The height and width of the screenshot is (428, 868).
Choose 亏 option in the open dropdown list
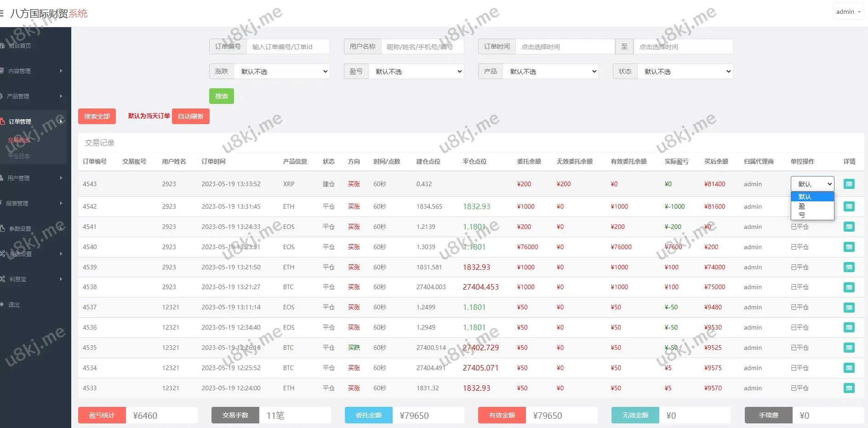(802, 215)
